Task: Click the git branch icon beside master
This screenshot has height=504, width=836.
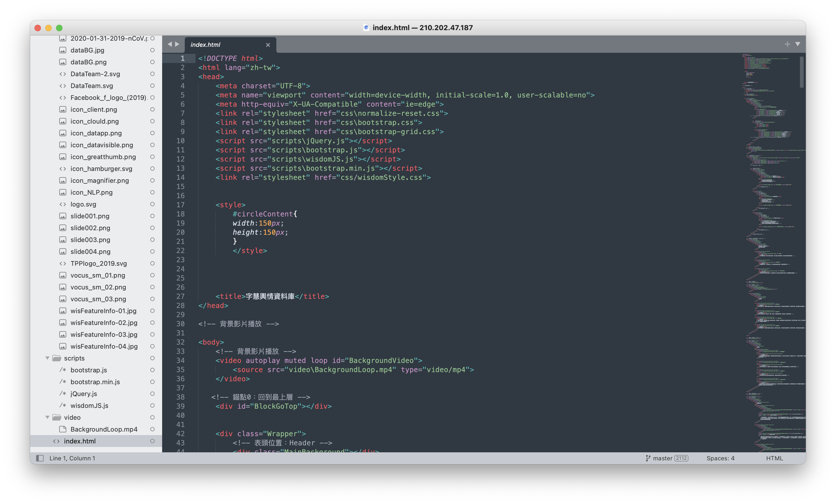Action: coord(648,458)
